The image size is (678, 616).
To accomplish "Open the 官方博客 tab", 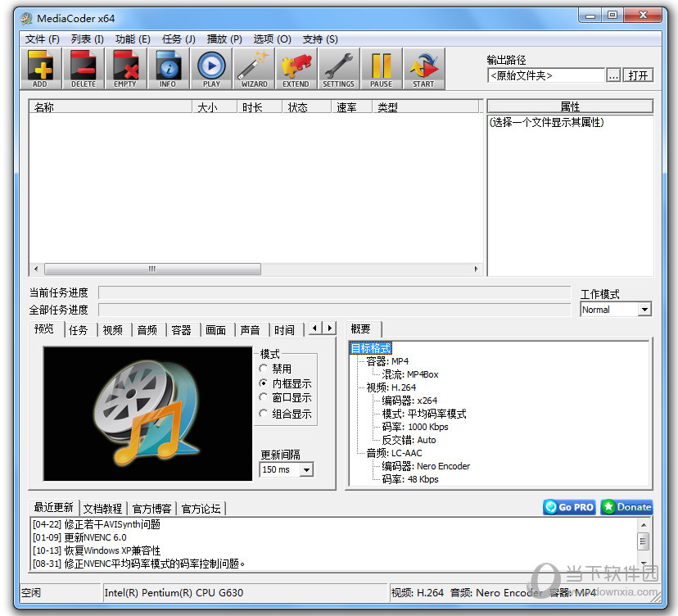I will (x=151, y=509).
